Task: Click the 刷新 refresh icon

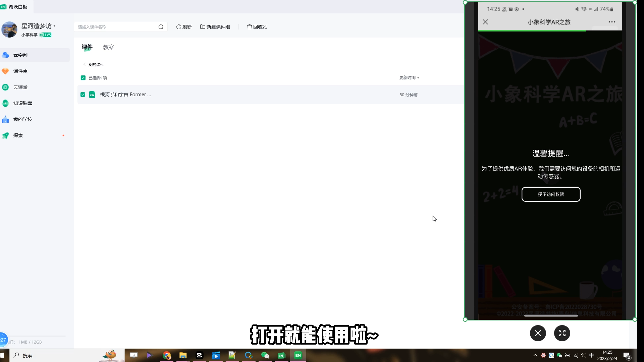Action: (179, 27)
